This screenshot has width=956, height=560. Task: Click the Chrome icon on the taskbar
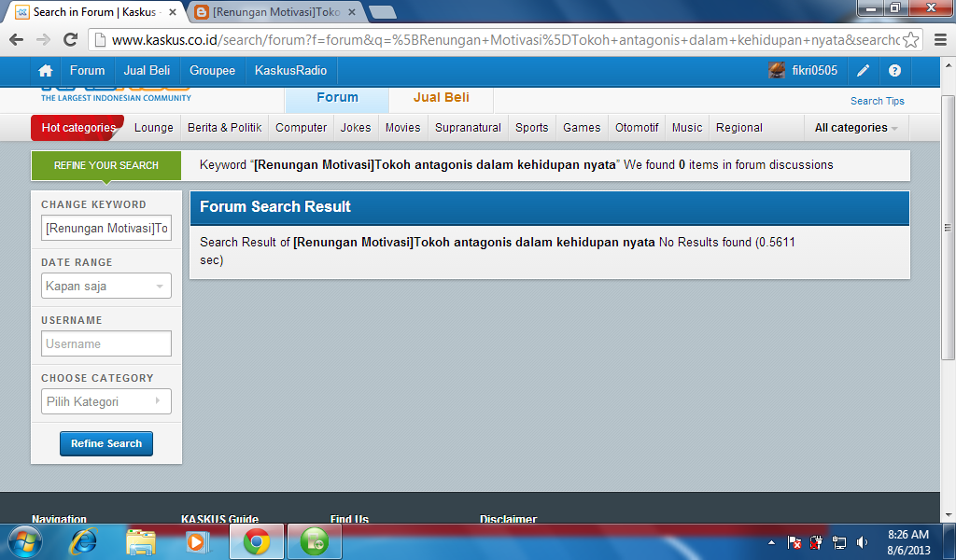(257, 541)
